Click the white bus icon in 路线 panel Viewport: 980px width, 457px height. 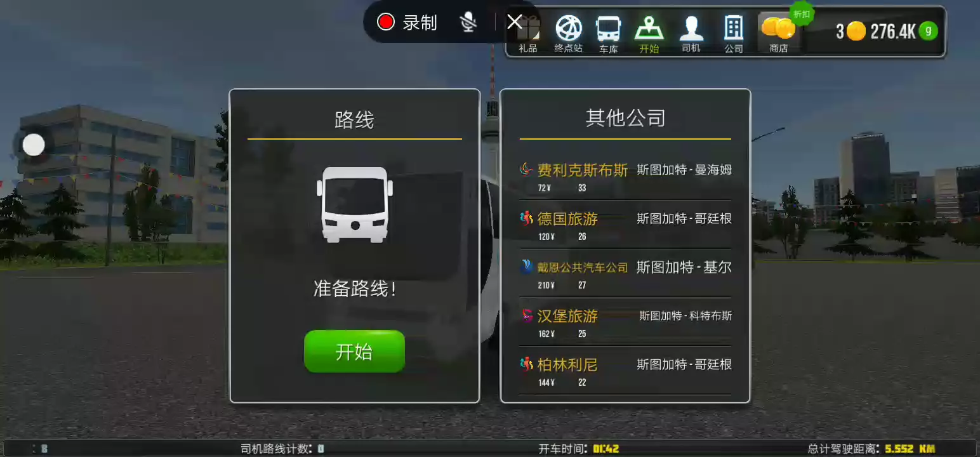pos(354,204)
